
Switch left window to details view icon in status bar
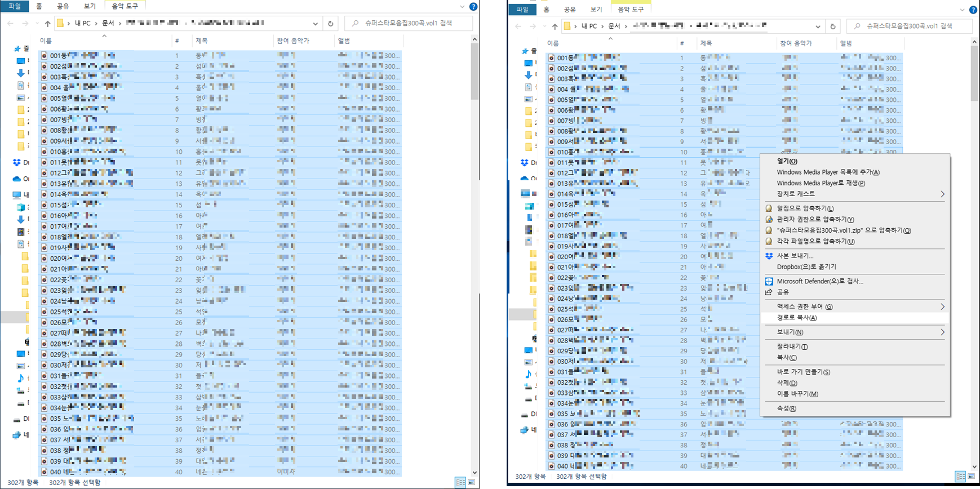click(460, 482)
